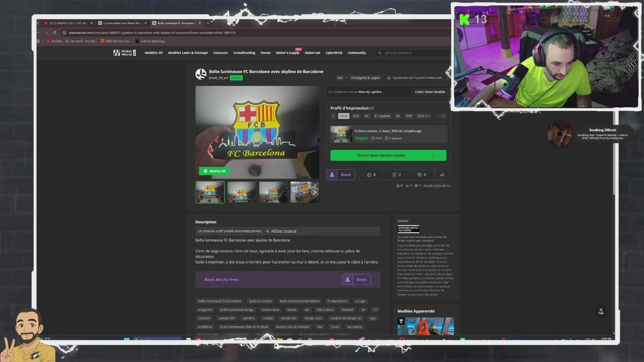Open Modèles Laser & Découpe menu

pyautogui.click(x=188, y=53)
